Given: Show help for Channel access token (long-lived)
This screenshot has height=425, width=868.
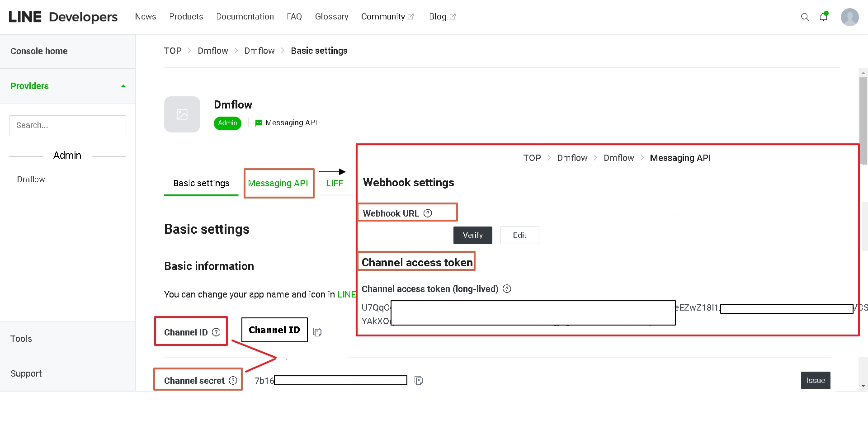Looking at the screenshot, I should [507, 289].
